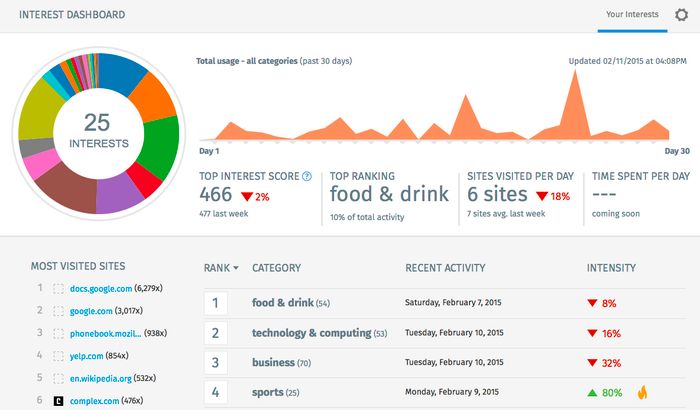
Task: Click the green up arrow for sports
Action: coord(592,392)
